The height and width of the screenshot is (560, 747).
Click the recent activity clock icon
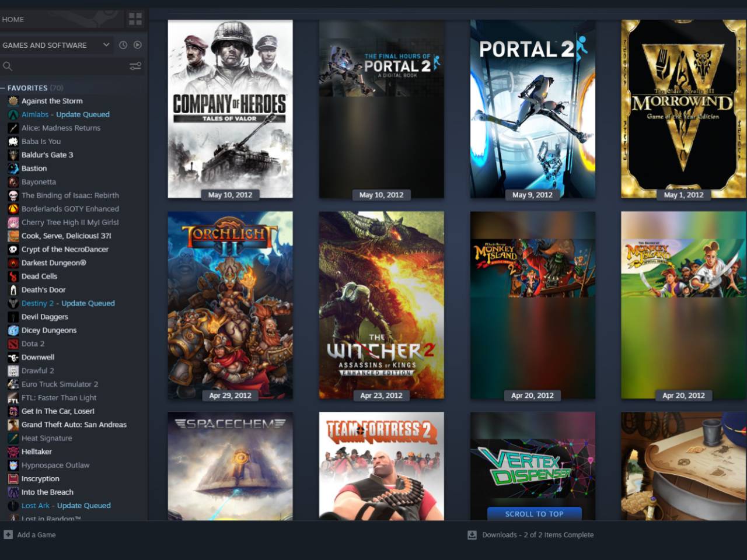[x=123, y=45]
